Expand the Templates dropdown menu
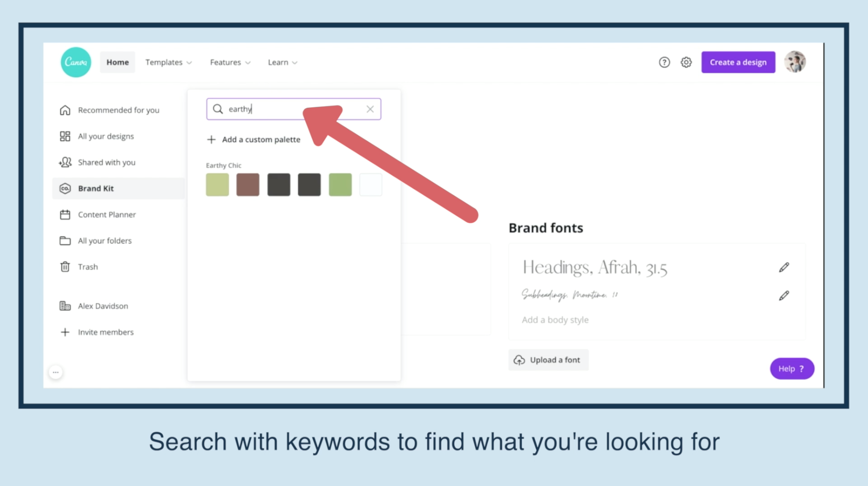The image size is (868, 486). (x=168, y=62)
